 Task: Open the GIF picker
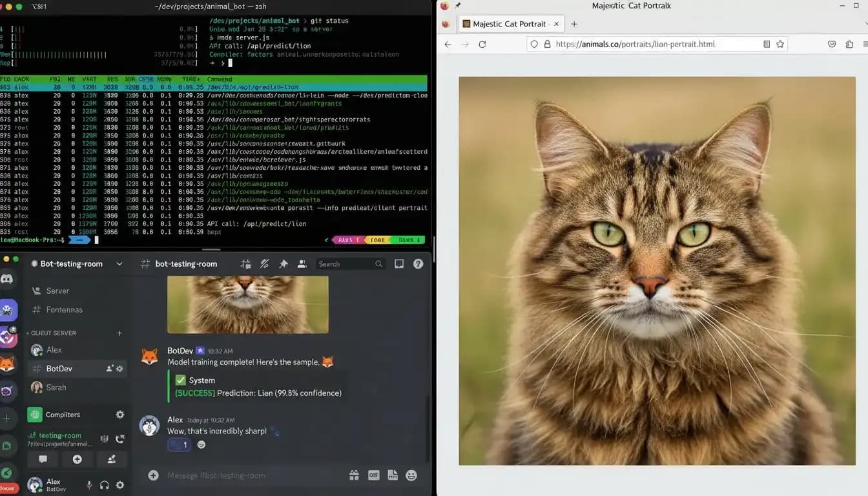373,475
